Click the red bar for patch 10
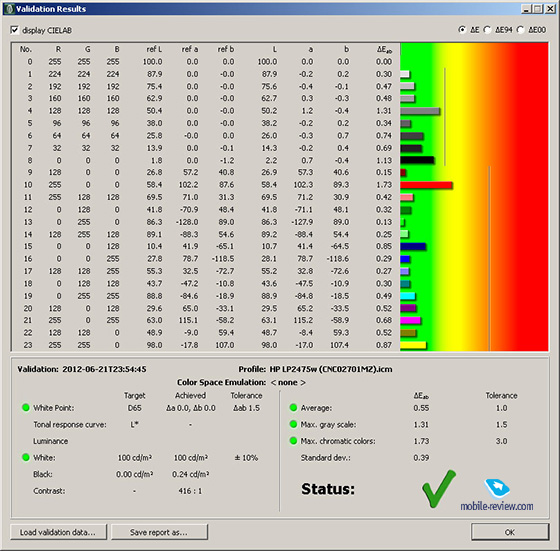Viewport: 560px width, 551px height. point(426,185)
